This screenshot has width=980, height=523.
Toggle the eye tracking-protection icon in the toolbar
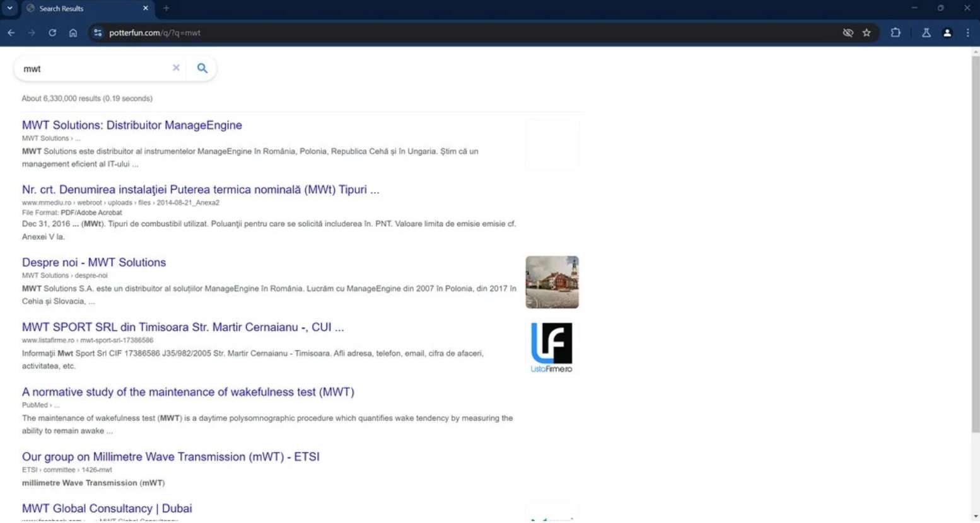pyautogui.click(x=848, y=33)
